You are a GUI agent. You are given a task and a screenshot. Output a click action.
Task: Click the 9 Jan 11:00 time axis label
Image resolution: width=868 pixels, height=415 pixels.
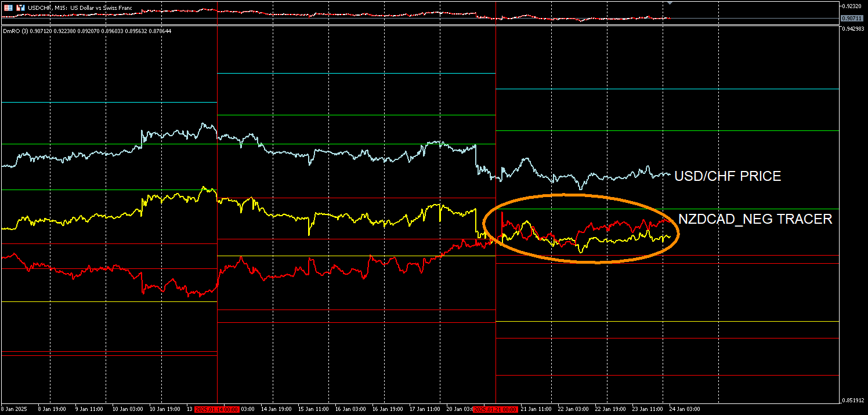(89, 409)
